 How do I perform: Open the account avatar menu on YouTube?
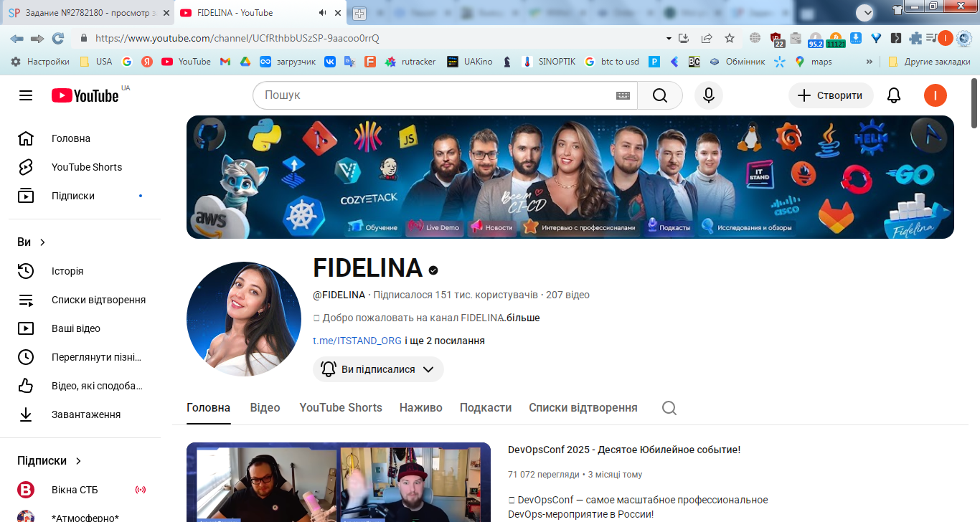click(936, 95)
